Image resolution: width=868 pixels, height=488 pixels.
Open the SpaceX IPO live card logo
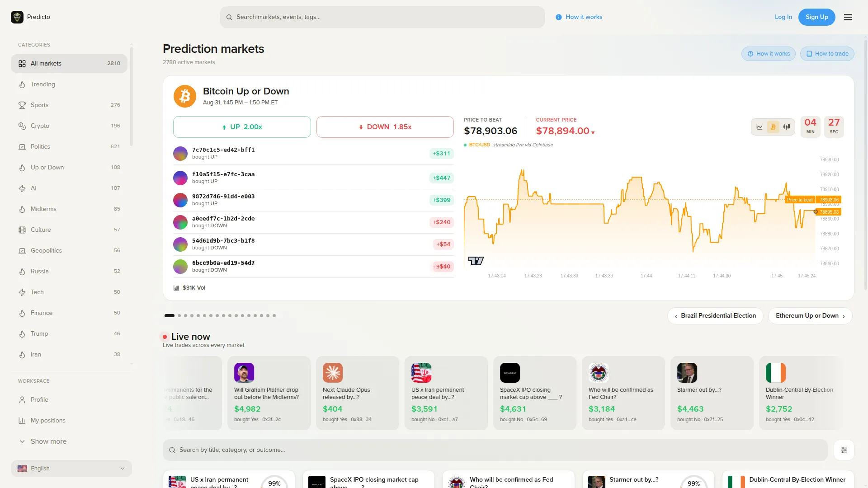[x=510, y=373]
